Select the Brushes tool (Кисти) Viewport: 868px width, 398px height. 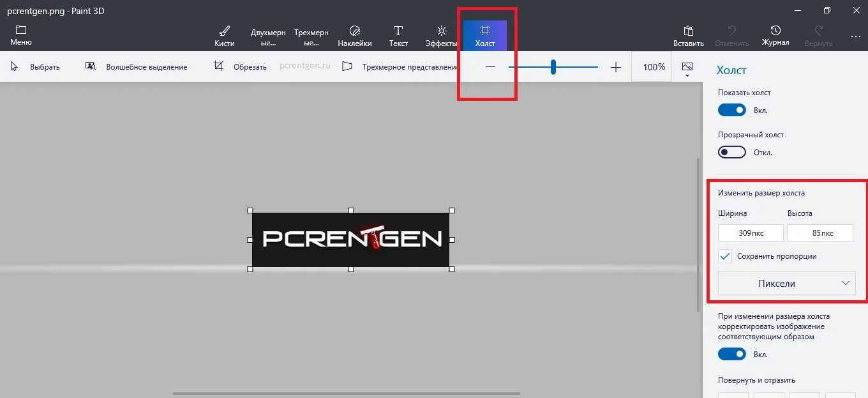point(225,36)
